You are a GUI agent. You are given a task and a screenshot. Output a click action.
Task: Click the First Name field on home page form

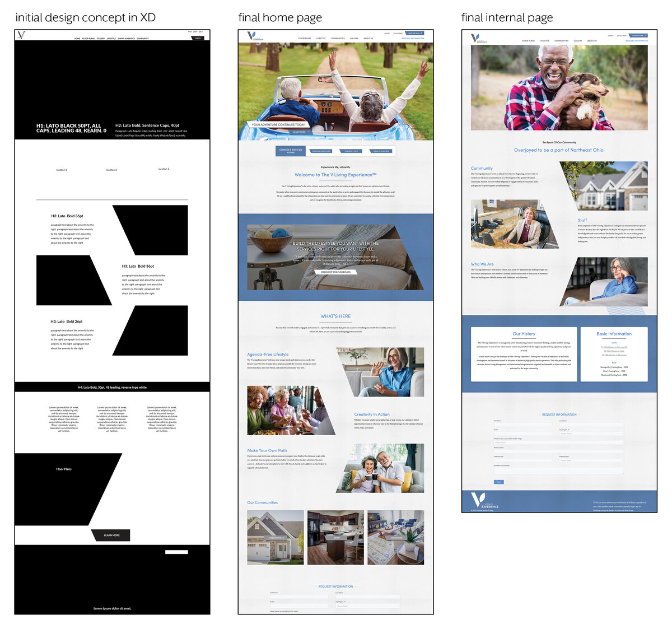(x=299, y=597)
